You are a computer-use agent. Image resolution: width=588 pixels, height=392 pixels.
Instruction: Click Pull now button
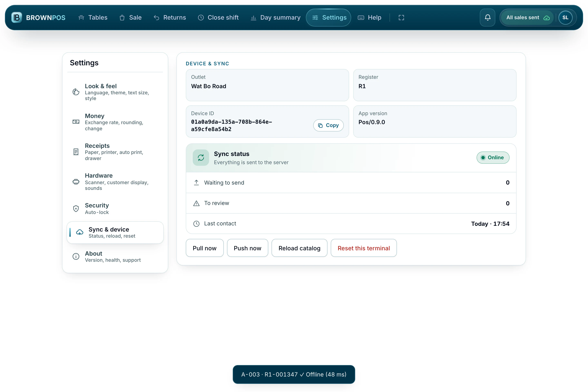coord(205,248)
